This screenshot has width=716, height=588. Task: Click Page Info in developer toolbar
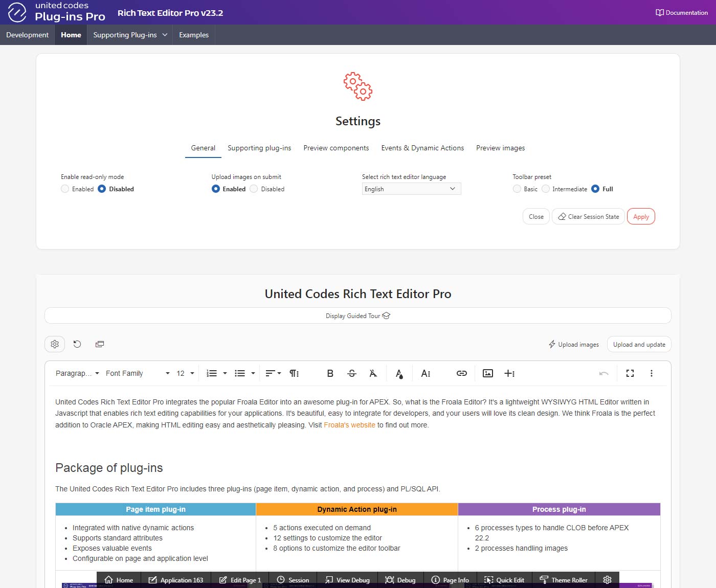(450, 580)
